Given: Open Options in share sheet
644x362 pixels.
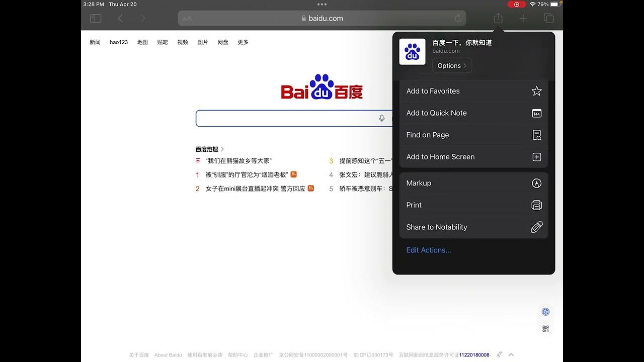Looking at the screenshot, I should point(452,66).
